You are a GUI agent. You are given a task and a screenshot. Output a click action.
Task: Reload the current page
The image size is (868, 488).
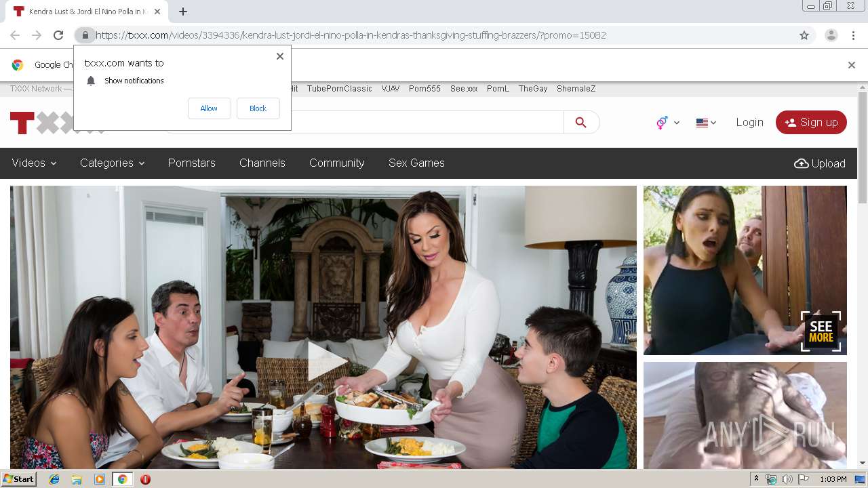pos(58,35)
